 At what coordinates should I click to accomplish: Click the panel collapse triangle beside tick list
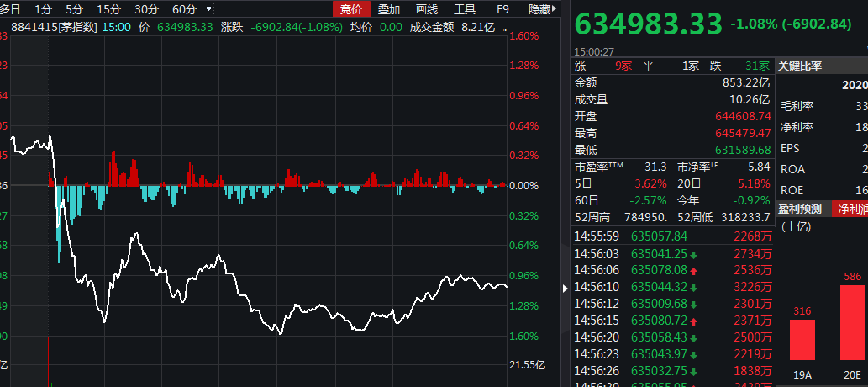click(566, 288)
